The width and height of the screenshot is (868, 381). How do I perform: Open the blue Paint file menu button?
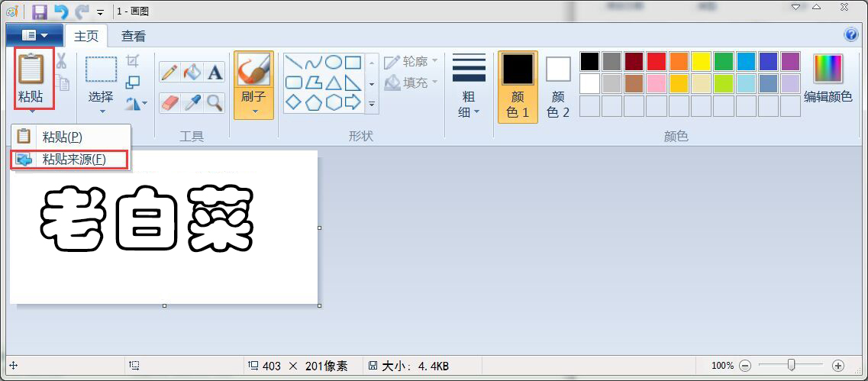pyautogui.click(x=34, y=36)
